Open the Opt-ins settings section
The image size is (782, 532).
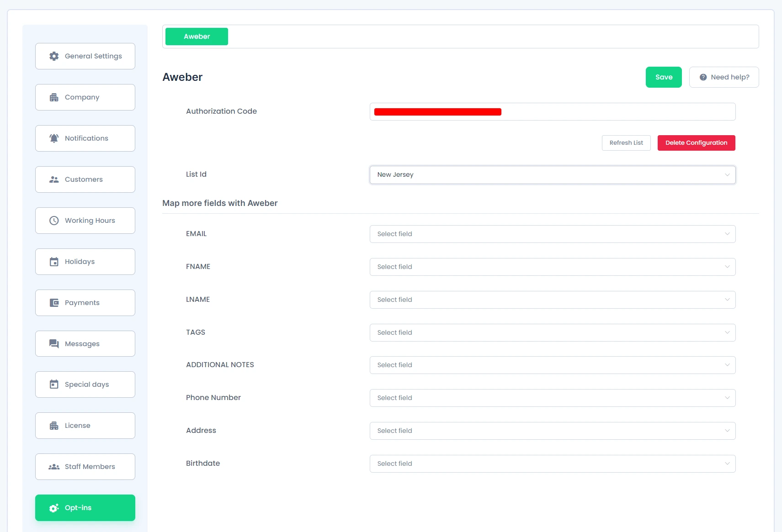pyautogui.click(x=85, y=508)
